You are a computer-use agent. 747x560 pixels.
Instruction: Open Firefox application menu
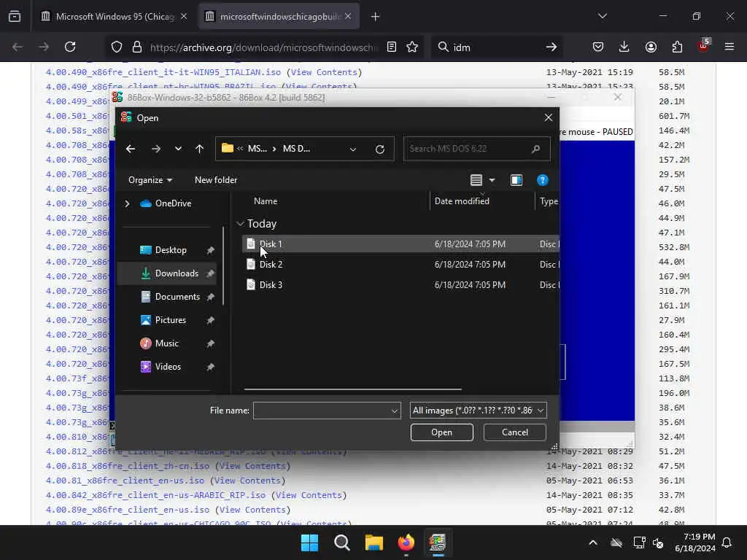729,47
